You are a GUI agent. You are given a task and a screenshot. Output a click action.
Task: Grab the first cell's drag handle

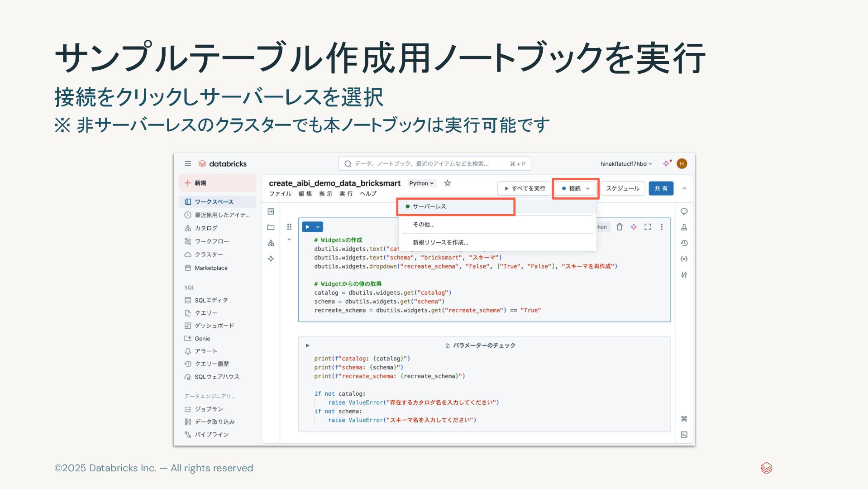(289, 227)
